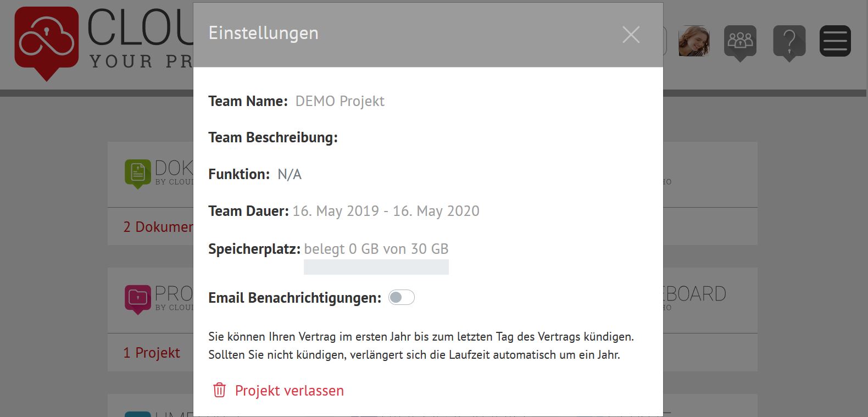Image resolution: width=868 pixels, height=417 pixels.
Task: Click the green documents app icon
Action: coord(138,174)
